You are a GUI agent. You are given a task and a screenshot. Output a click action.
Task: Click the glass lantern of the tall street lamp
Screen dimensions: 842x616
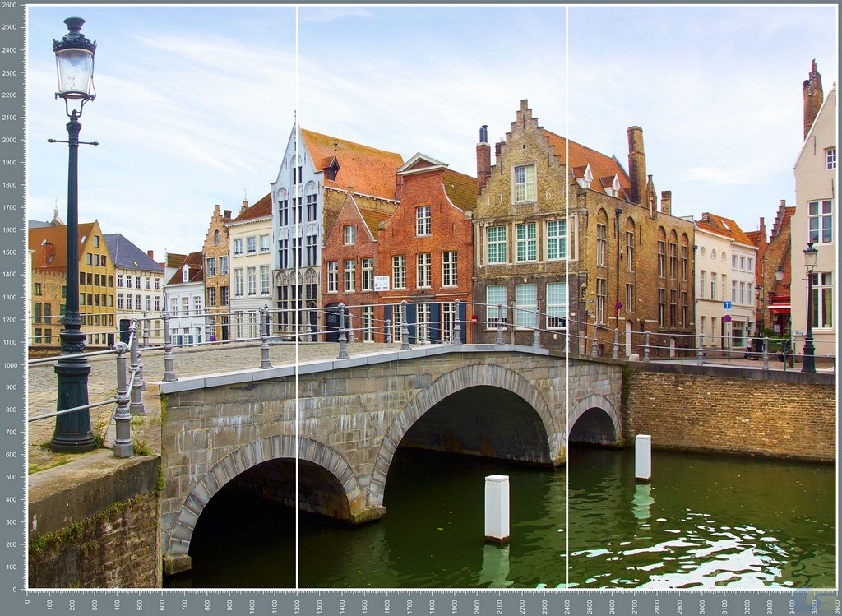[x=75, y=68]
